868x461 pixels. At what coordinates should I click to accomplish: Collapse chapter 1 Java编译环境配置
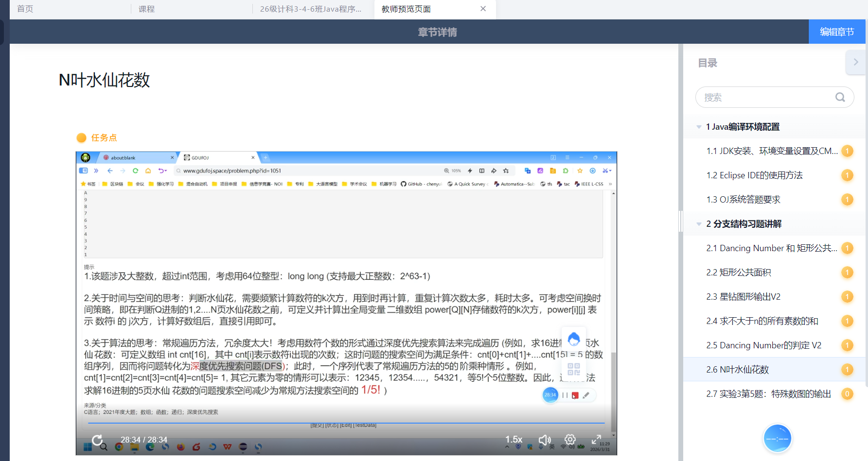(699, 127)
